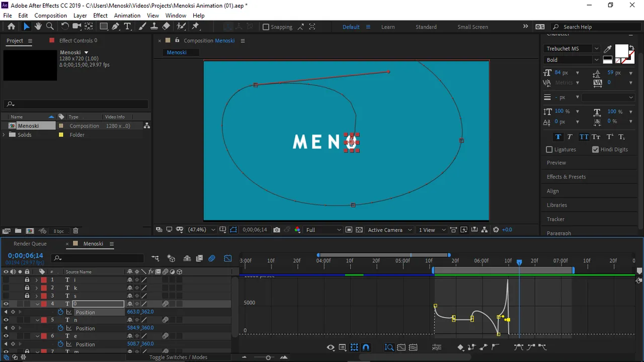Viewport: 644px width, 362px height.
Task: Click the Reset Exposure icon
Action: pyautogui.click(x=496, y=230)
